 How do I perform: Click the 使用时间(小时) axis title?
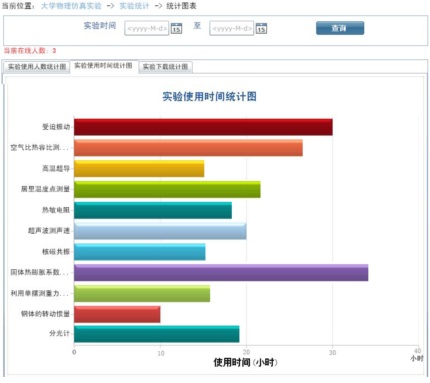245,362
